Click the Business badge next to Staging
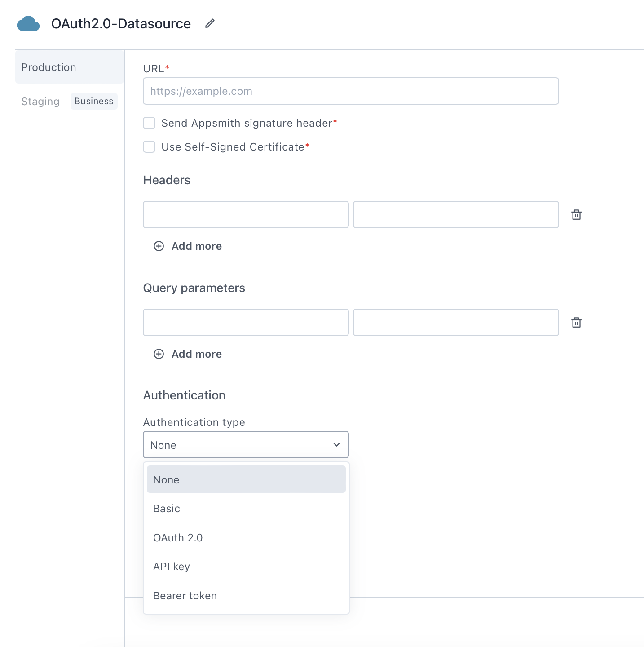The height and width of the screenshot is (647, 644). coord(93,101)
